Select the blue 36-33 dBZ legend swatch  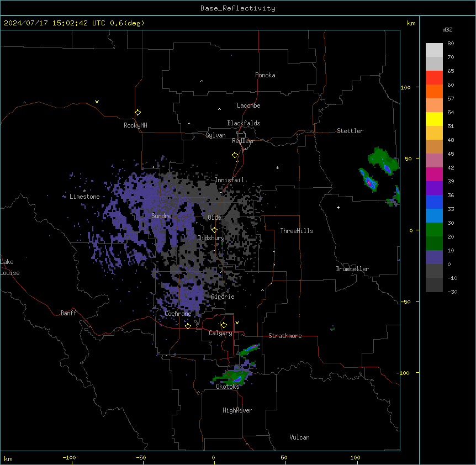(x=434, y=202)
